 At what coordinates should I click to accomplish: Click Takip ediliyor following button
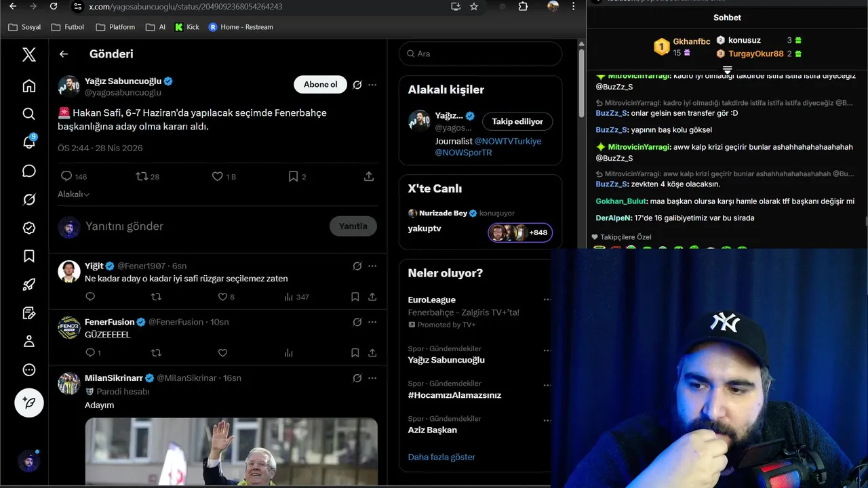point(517,121)
